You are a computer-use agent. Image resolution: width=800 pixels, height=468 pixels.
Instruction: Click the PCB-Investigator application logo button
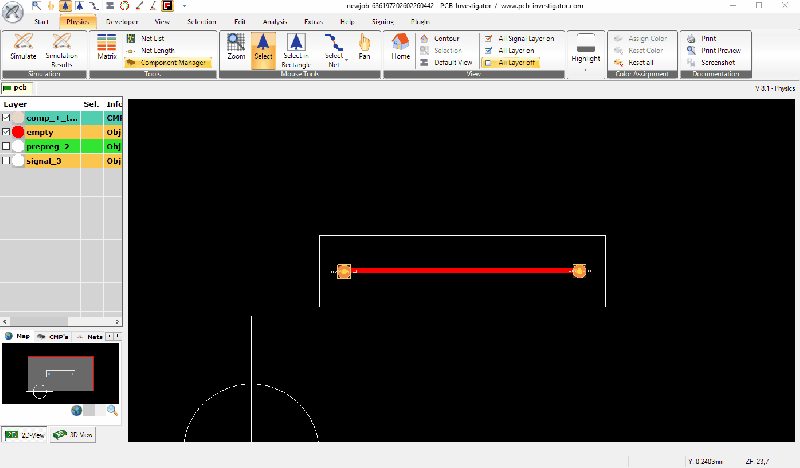coord(12,12)
